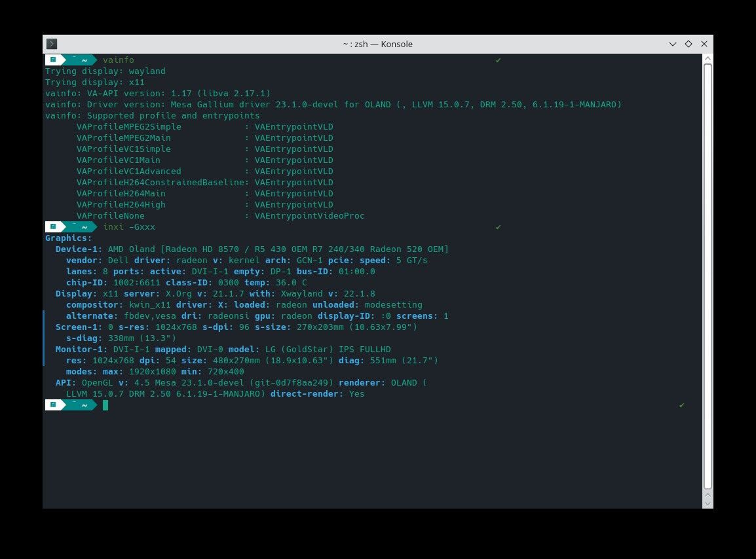756x559 pixels.
Task: Click the direct-render value 'Yes'
Action: coord(357,393)
